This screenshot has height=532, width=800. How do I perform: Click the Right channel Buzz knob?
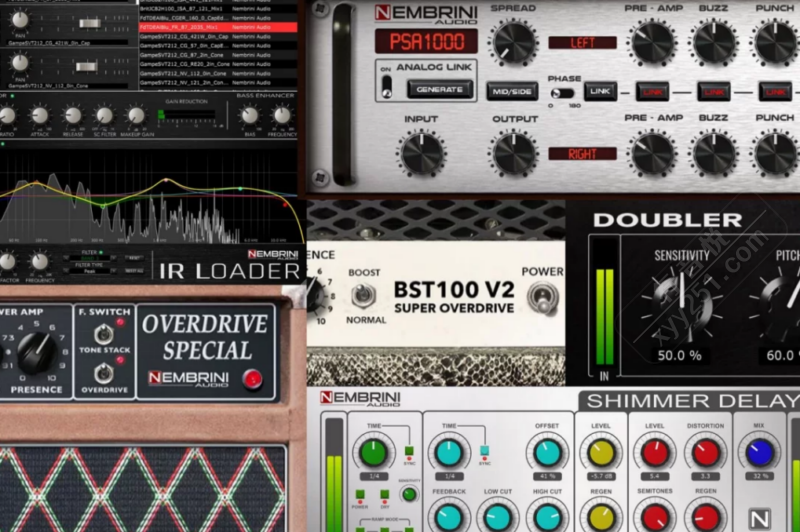click(713, 153)
